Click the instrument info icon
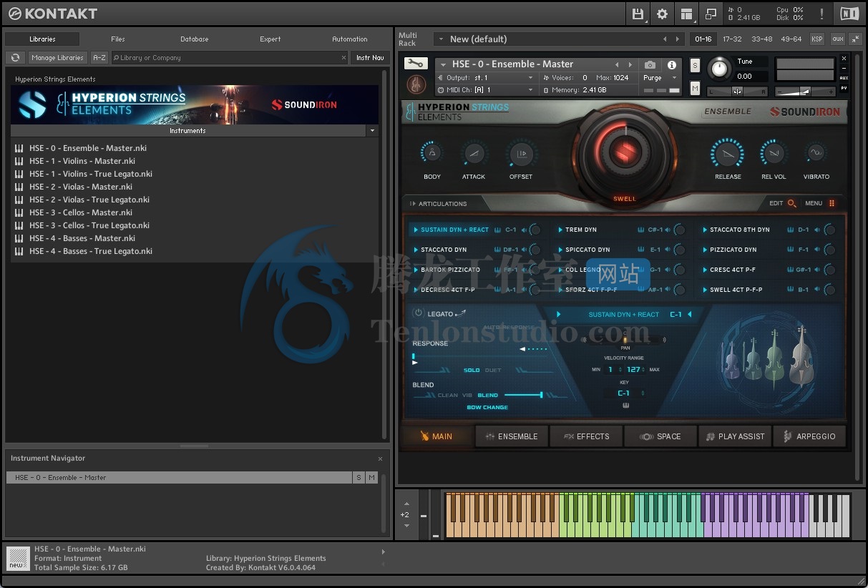Viewport: 868px width, 588px height. 672,64
